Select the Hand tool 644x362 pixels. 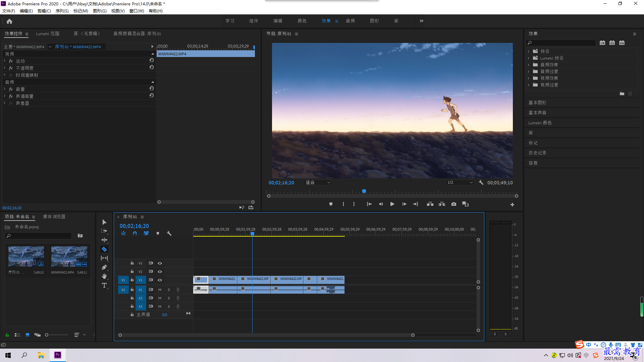(104, 276)
